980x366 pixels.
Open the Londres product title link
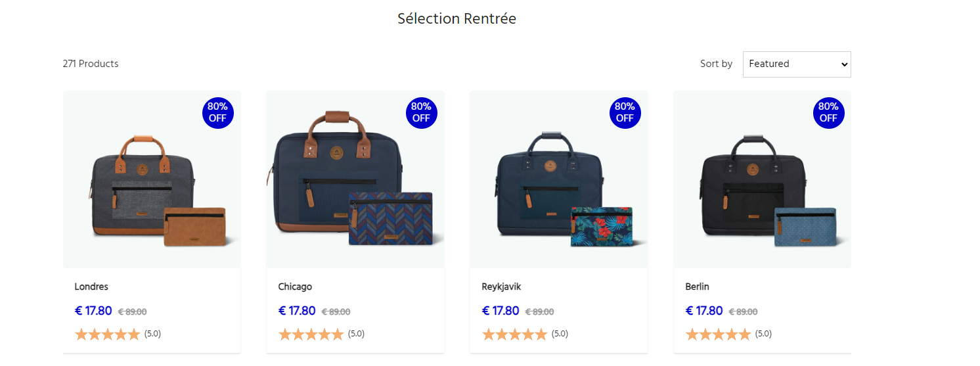pyautogui.click(x=91, y=287)
